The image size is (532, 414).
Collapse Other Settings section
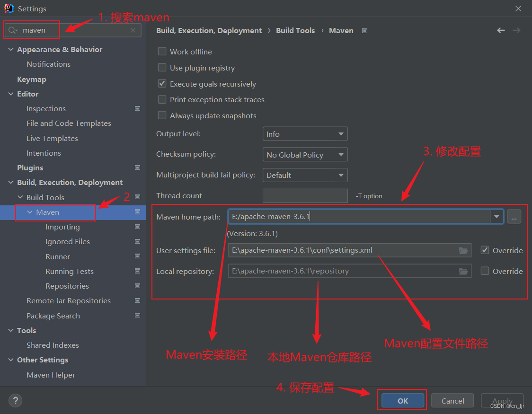pyautogui.click(x=11, y=360)
